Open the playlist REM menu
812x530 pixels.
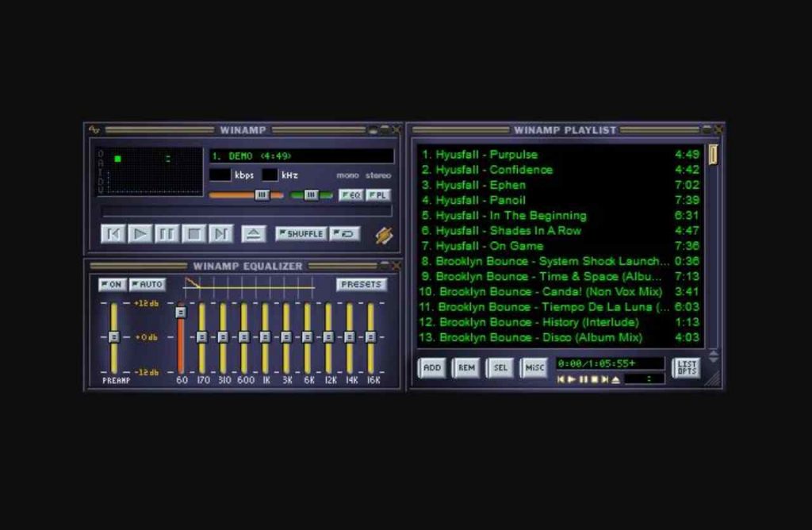pos(466,368)
